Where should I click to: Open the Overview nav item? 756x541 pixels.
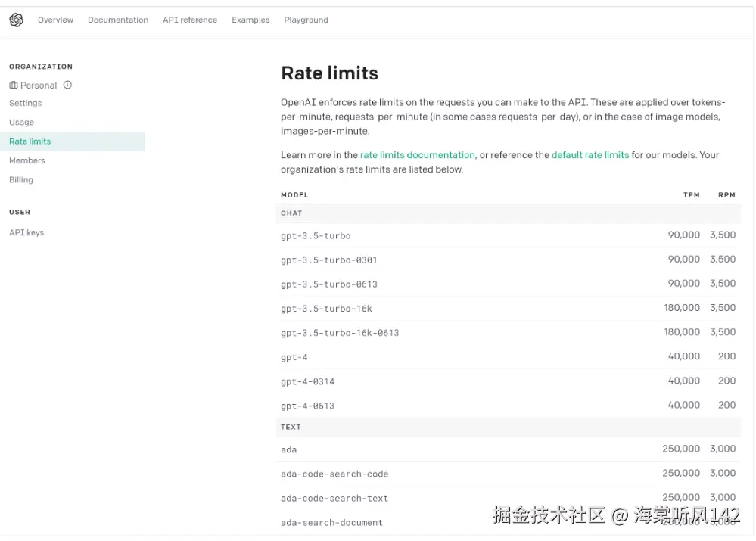pos(55,20)
